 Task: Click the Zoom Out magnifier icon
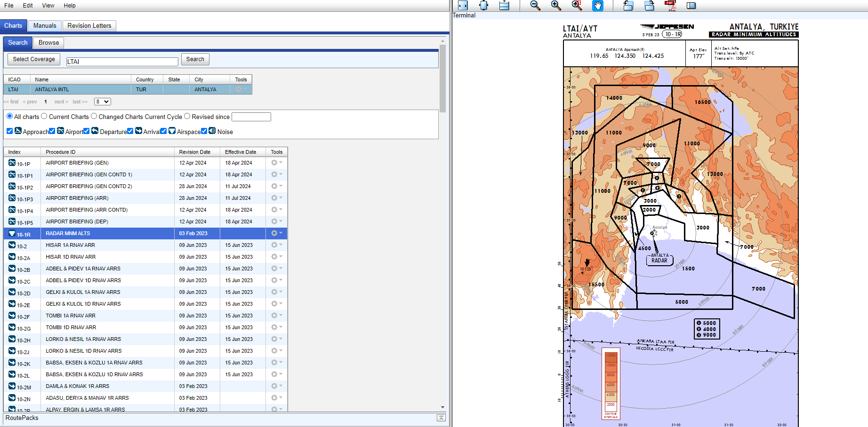click(535, 6)
